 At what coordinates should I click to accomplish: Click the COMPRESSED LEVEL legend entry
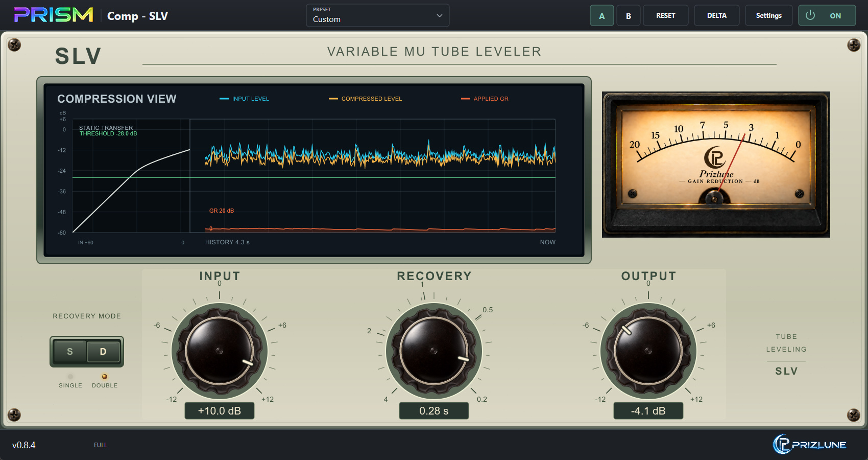pos(366,99)
